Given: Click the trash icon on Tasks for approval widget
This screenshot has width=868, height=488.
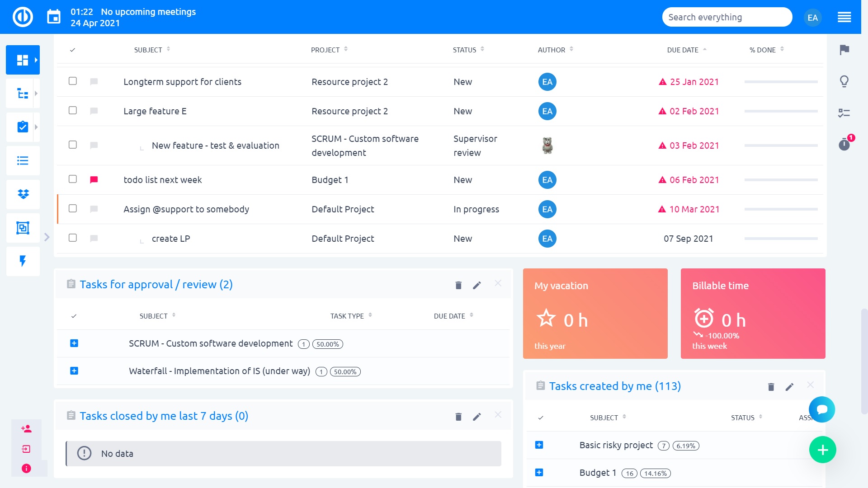Looking at the screenshot, I should point(458,285).
